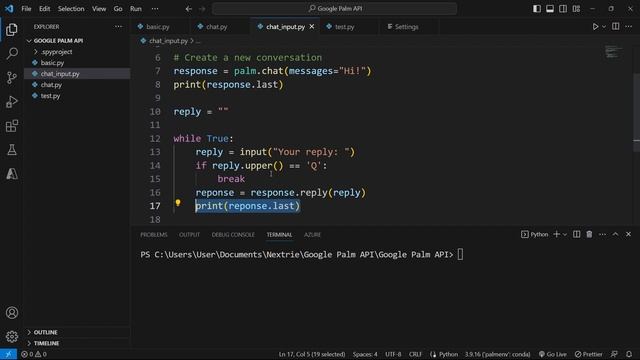The height and width of the screenshot is (360, 640).
Task: Open the remote window indicator in status bar
Action: [8, 354]
